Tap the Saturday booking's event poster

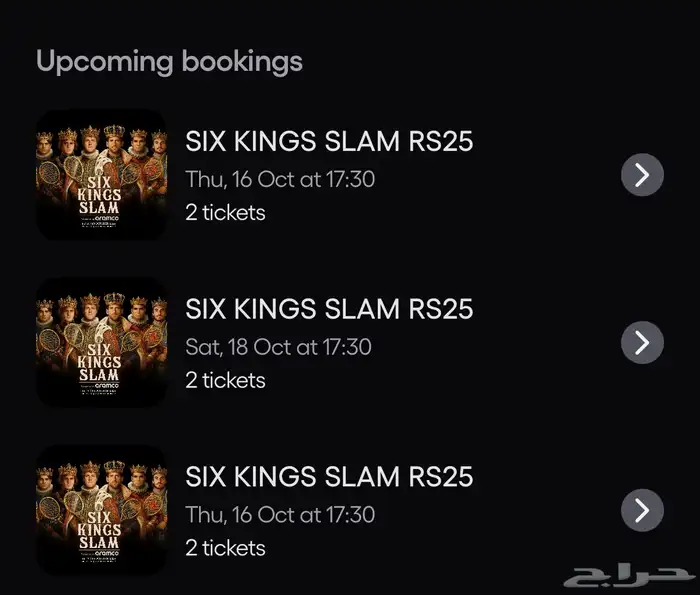click(x=100, y=342)
